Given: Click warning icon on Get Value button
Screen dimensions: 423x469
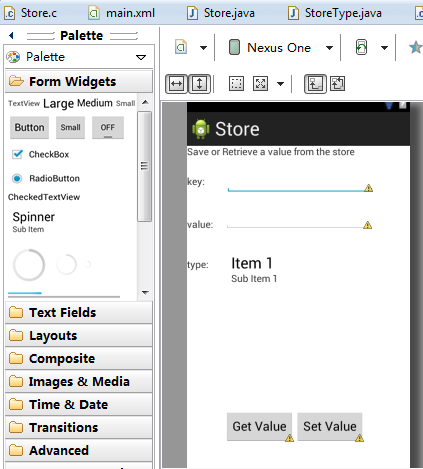Looking at the screenshot, I should point(289,438).
